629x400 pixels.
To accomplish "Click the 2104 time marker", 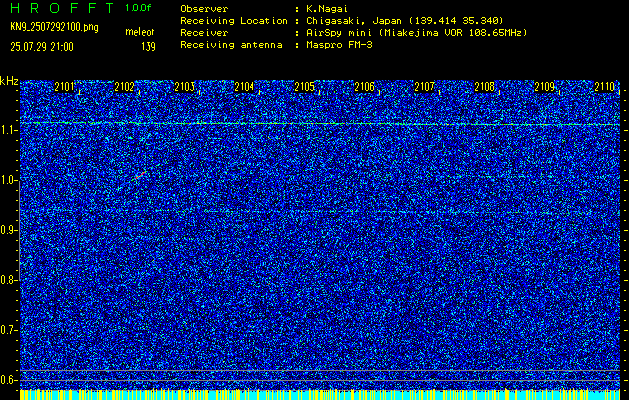I will 244,87.
